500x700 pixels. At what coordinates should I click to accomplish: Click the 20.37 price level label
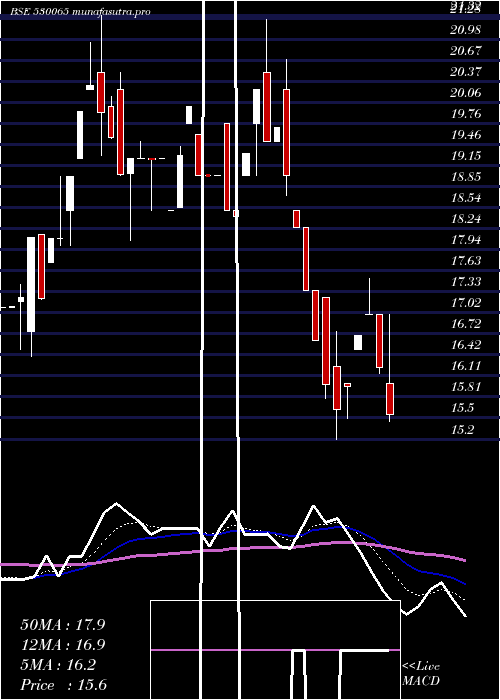466,72
